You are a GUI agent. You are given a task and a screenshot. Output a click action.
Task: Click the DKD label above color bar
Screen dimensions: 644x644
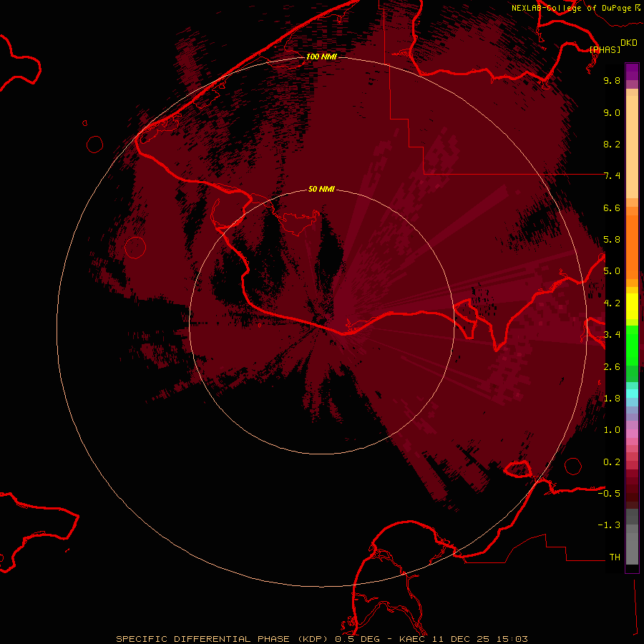(629, 43)
